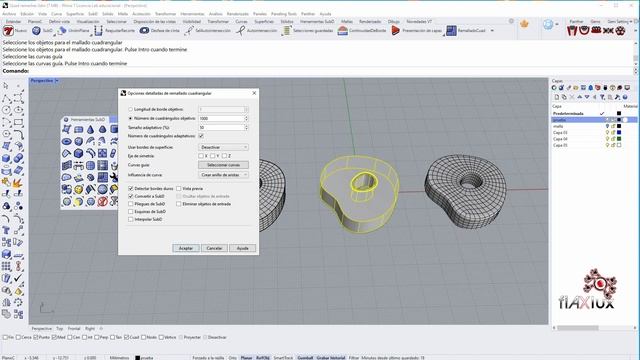
Task: Toggle Detectar bordes duros checkbox
Action: point(131,189)
